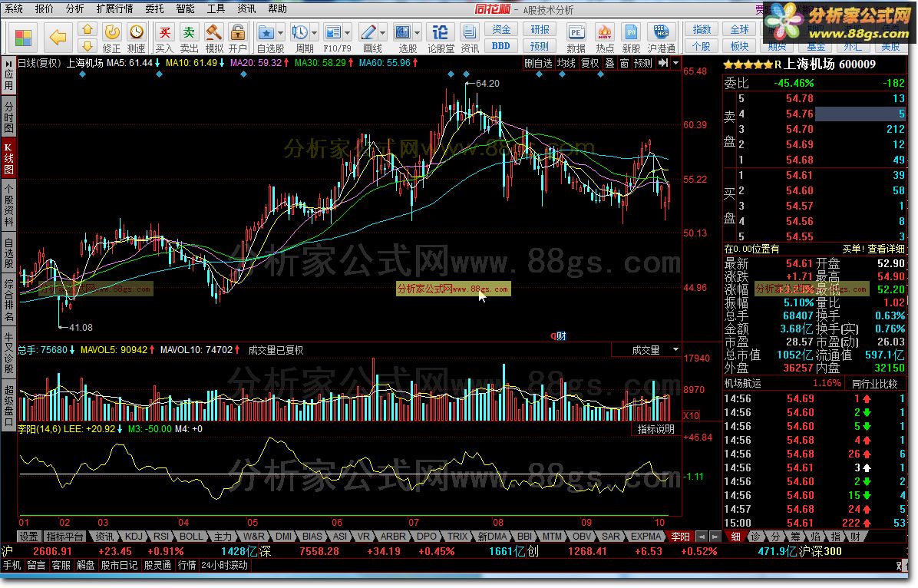Click the colorful four-square home icon

pyautogui.click(x=23, y=38)
